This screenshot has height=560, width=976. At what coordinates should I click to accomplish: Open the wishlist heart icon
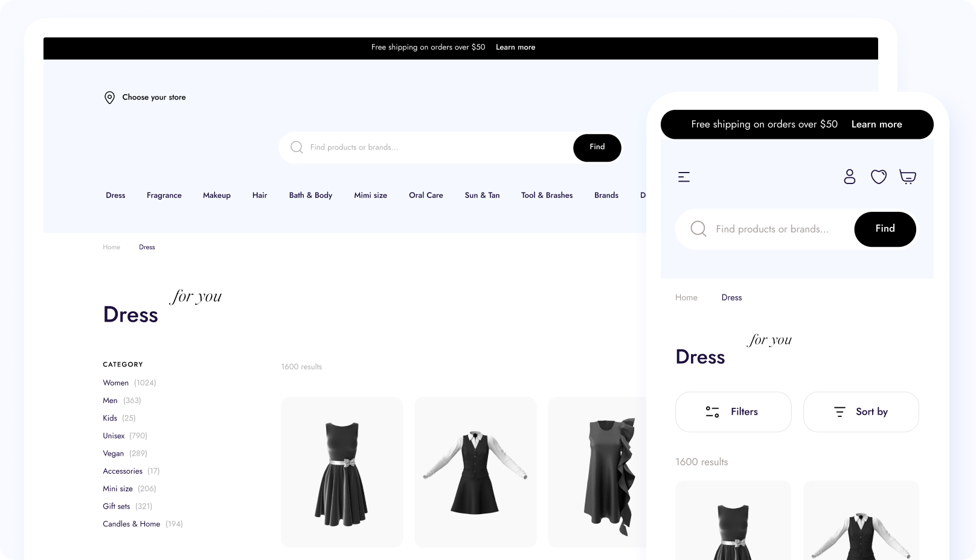click(879, 177)
